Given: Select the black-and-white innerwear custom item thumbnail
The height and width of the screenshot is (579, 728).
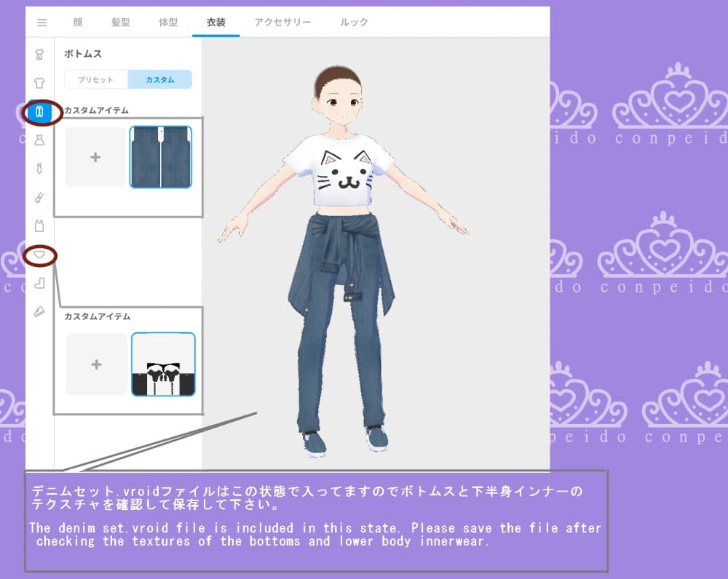Looking at the screenshot, I should pos(163,364).
